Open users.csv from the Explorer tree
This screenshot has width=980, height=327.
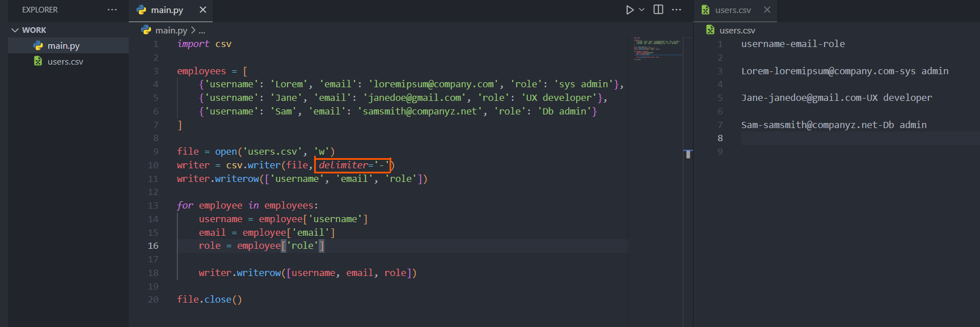[x=65, y=62]
